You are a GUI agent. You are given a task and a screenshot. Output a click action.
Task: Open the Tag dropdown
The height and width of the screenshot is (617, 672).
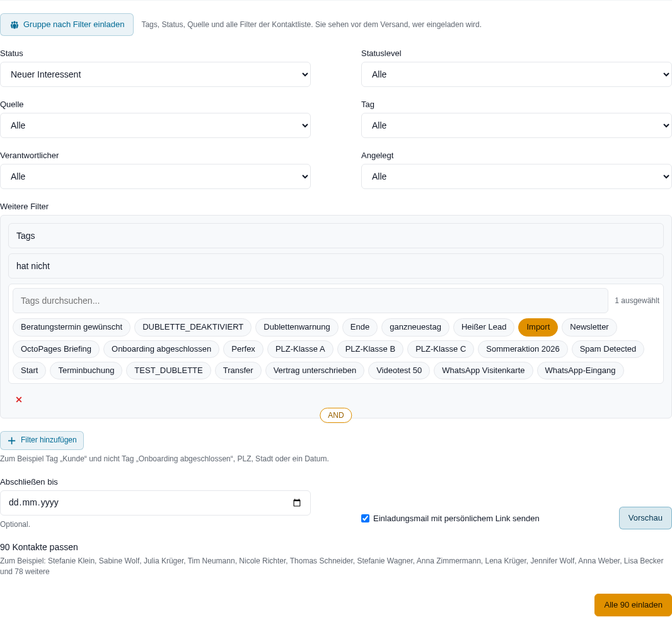516,125
